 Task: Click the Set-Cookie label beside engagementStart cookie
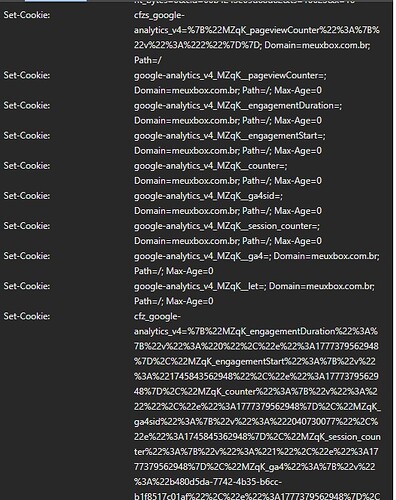pyautogui.click(x=27, y=136)
